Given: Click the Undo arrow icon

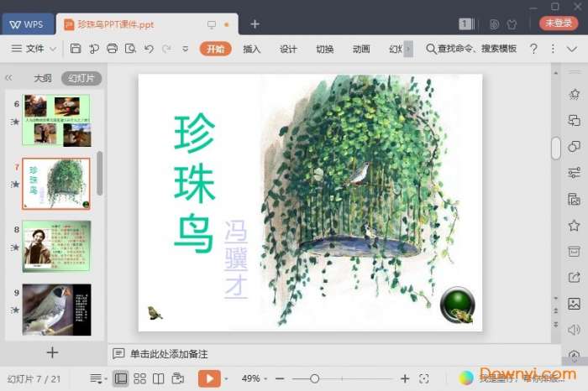Looking at the screenshot, I should [x=149, y=49].
